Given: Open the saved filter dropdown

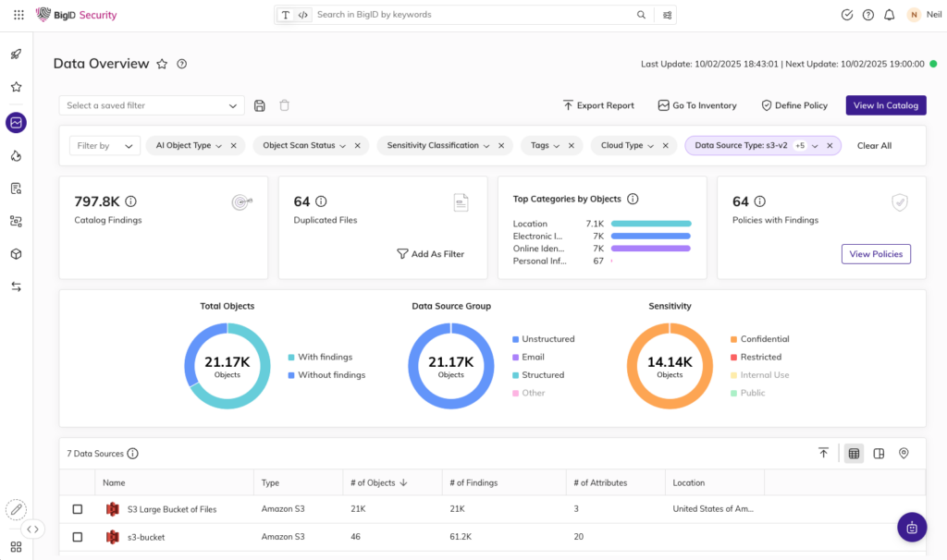Looking at the screenshot, I should pyautogui.click(x=152, y=105).
